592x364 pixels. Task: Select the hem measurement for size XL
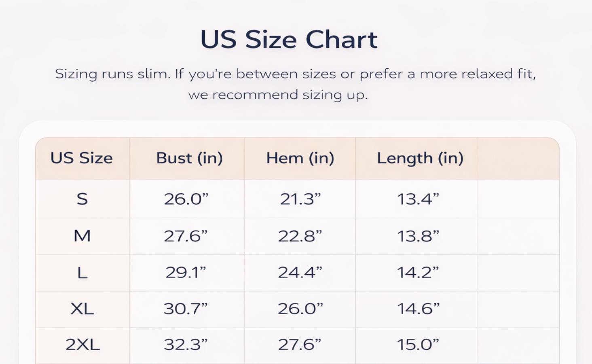click(300, 309)
